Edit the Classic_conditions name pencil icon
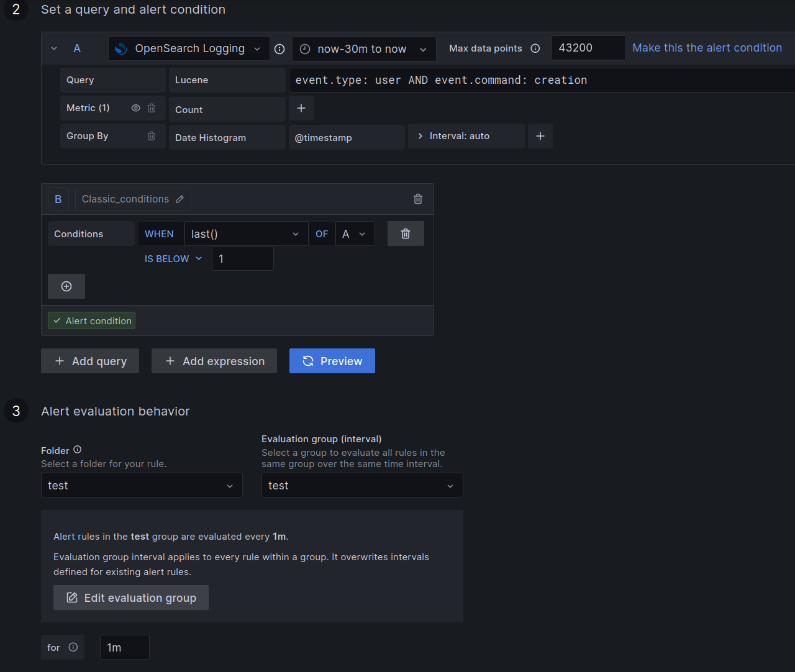Viewport: 795px width, 672px height. [179, 199]
